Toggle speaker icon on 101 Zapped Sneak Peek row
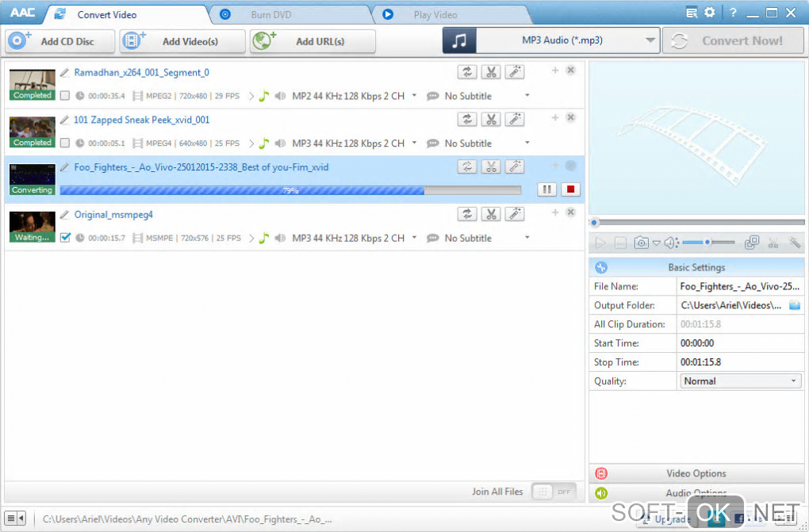This screenshot has width=809, height=532. tap(280, 144)
